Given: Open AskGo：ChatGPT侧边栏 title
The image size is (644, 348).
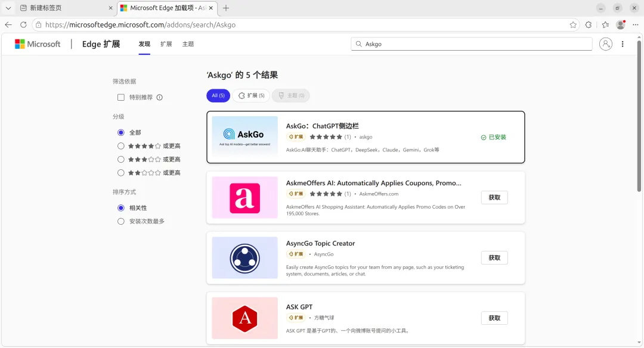Looking at the screenshot, I should [322, 126].
